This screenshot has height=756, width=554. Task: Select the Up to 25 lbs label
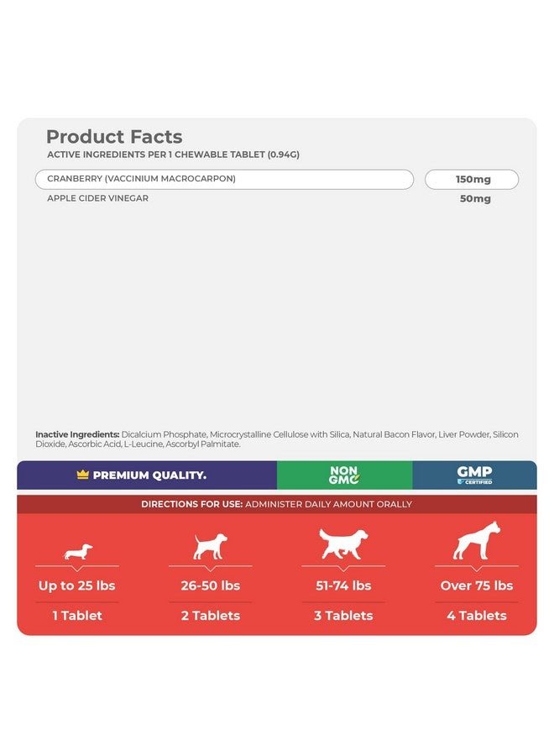77,585
